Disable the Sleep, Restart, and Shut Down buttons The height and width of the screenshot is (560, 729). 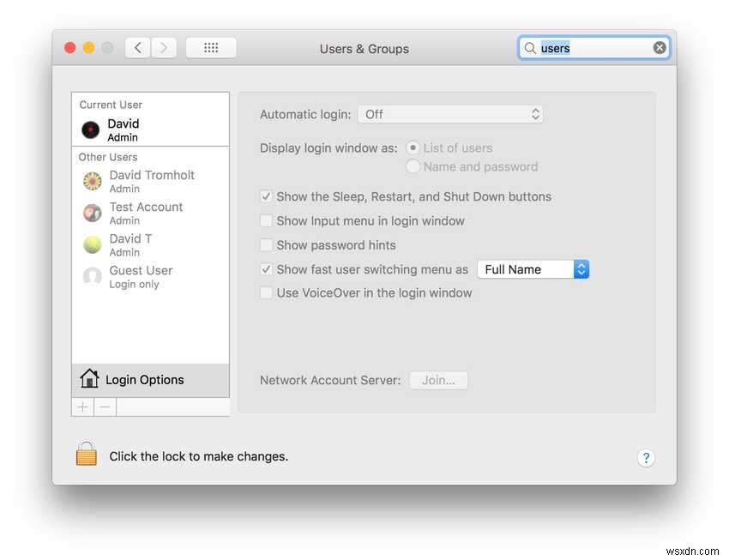click(x=266, y=196)
